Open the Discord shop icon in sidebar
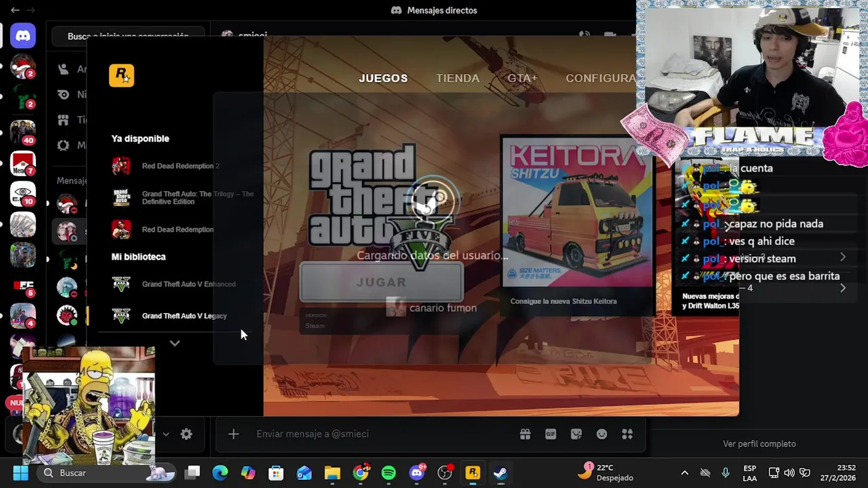868x488 pixels. tap(63, 120)
